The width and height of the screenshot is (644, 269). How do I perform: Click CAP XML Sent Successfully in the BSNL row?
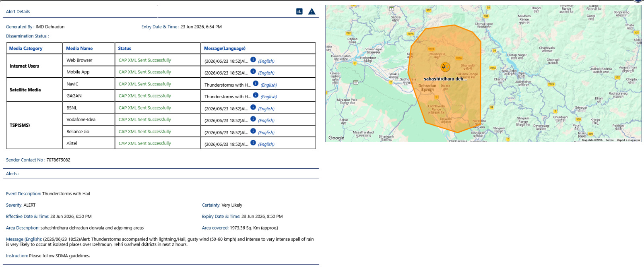[x=145, y=108]
